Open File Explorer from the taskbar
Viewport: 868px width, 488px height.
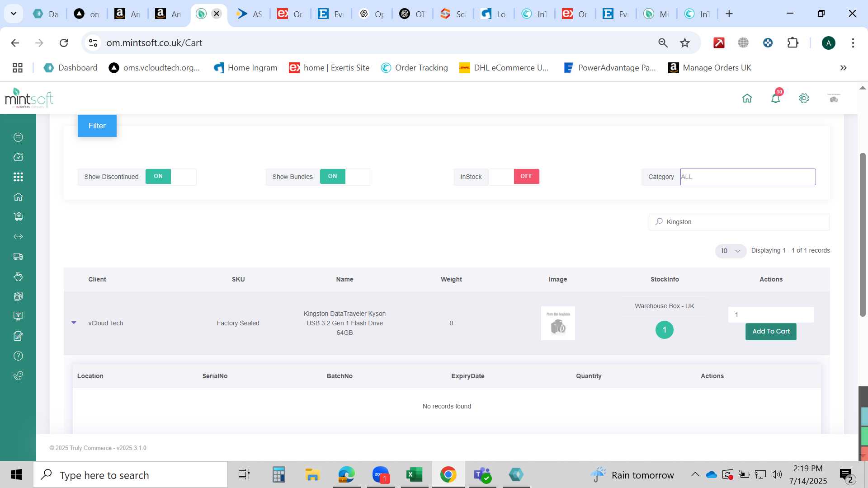pyautogui.click(x=312, y=475)
